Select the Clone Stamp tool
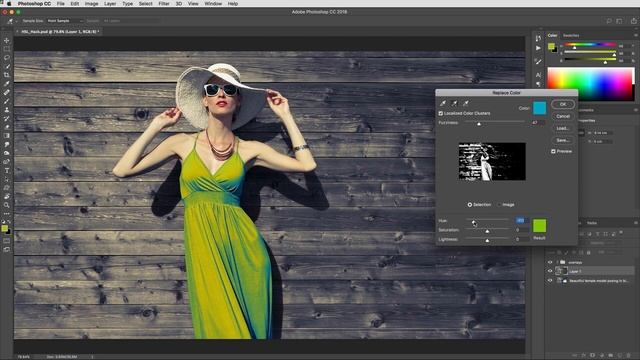 pyautogui.click(x=7, y=109)
